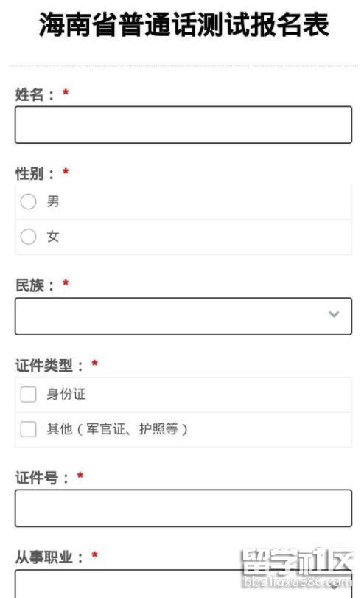364x598 pixels.
Task: Click the 海南省普通话测试报名表 title
Action: click(x=184, y=24)
